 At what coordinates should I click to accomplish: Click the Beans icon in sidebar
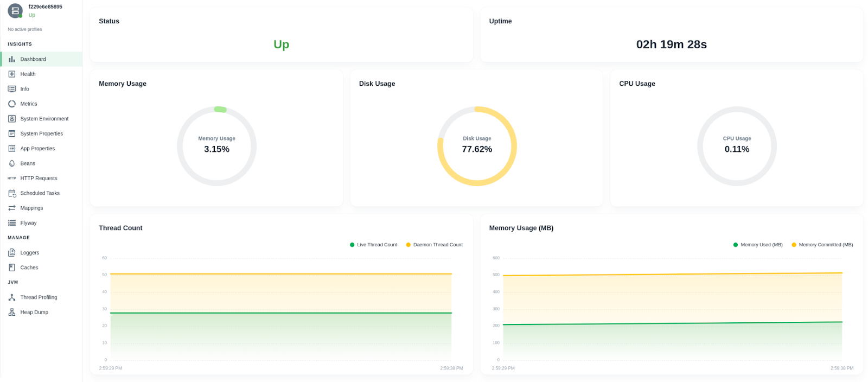coord(12,163)
